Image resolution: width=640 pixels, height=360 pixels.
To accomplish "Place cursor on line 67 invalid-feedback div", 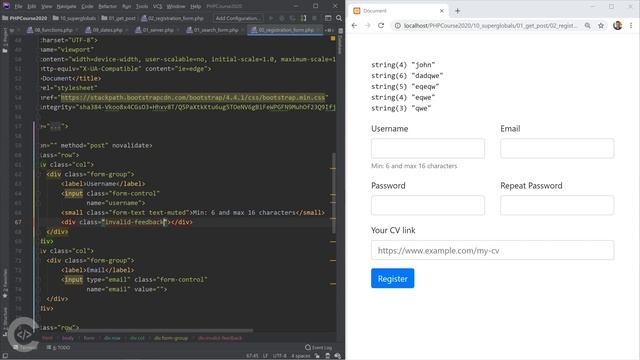I will tap(127, 222).
